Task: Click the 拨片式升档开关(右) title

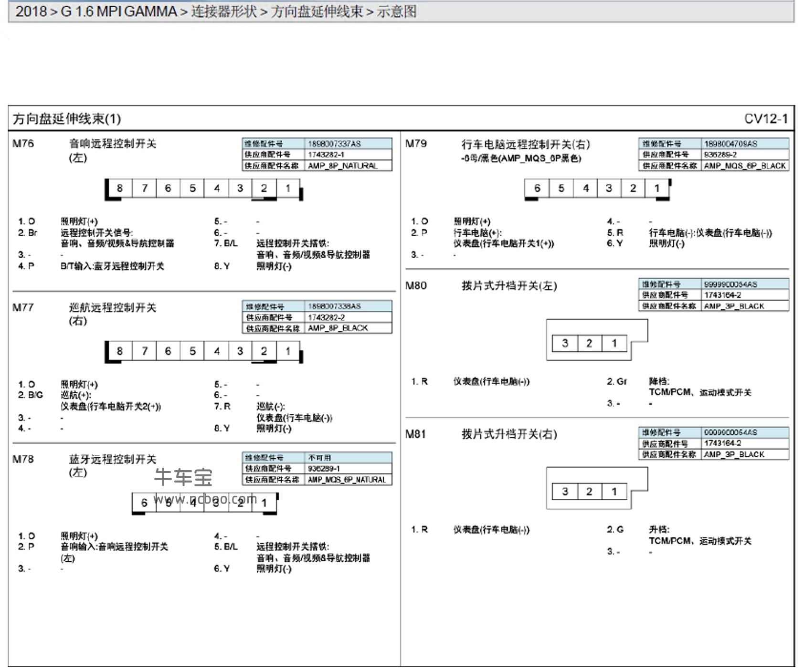Action: coord(509,434)
